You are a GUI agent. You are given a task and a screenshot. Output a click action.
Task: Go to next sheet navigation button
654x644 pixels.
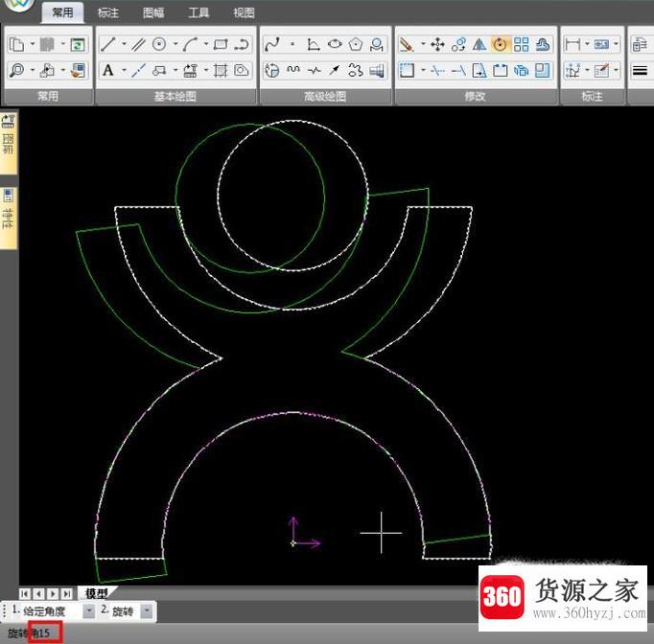(53, 593)
